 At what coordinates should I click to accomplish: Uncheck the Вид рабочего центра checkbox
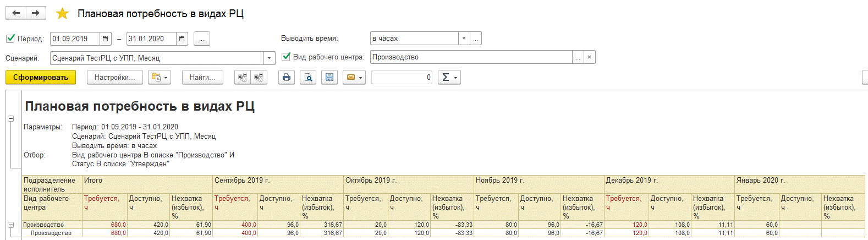point(286,57)
